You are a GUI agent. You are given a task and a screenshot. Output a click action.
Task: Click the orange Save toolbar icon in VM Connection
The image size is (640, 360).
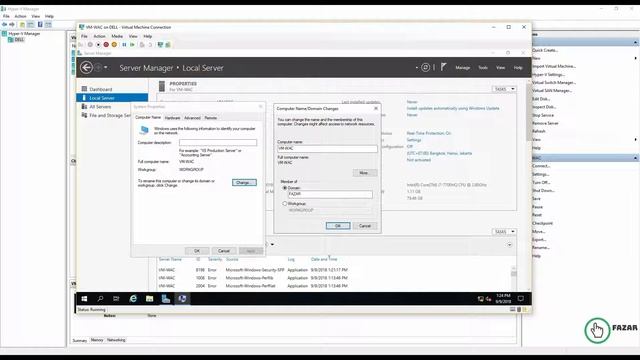114,44
